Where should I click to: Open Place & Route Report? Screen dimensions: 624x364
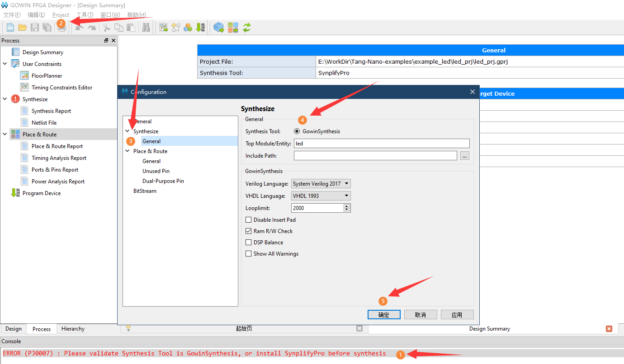click(57, 146)
